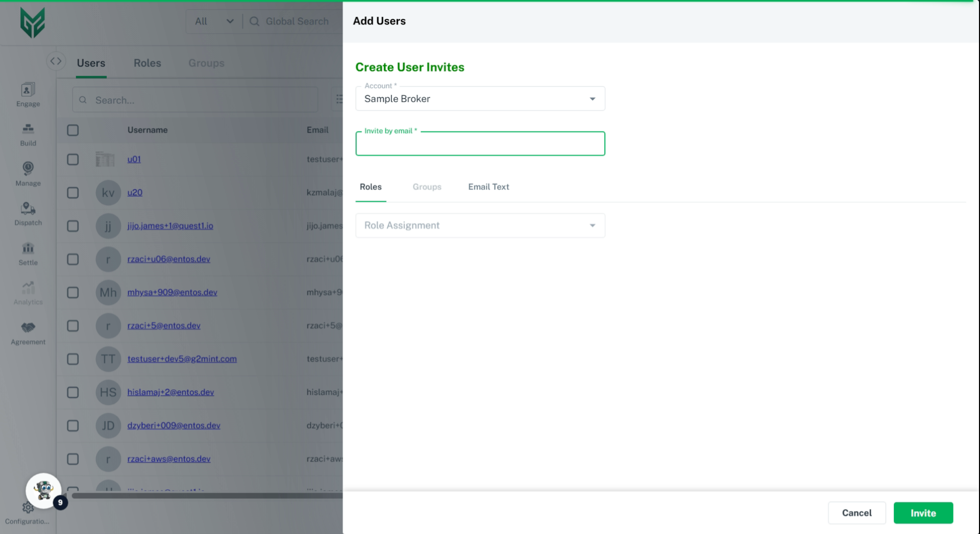Open the Build module icon
The image size is (980, 534).
pos(28,130)
